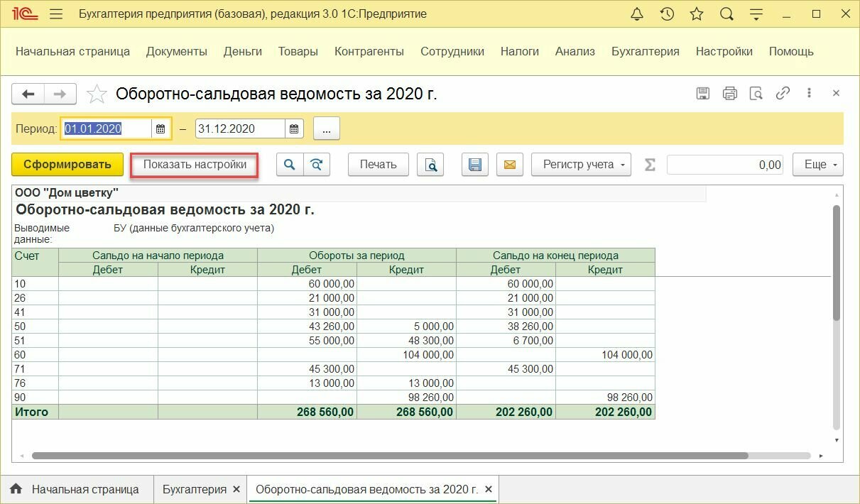This screenshot has width=860, height=504.
Task: Select account 90 row cell
Action: [x=36, y=398]
